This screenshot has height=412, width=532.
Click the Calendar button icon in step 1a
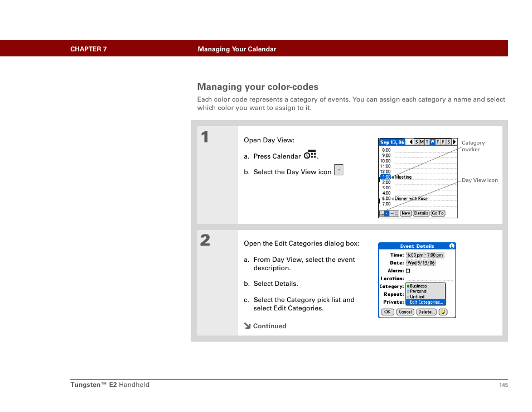(x=310, y=155)
